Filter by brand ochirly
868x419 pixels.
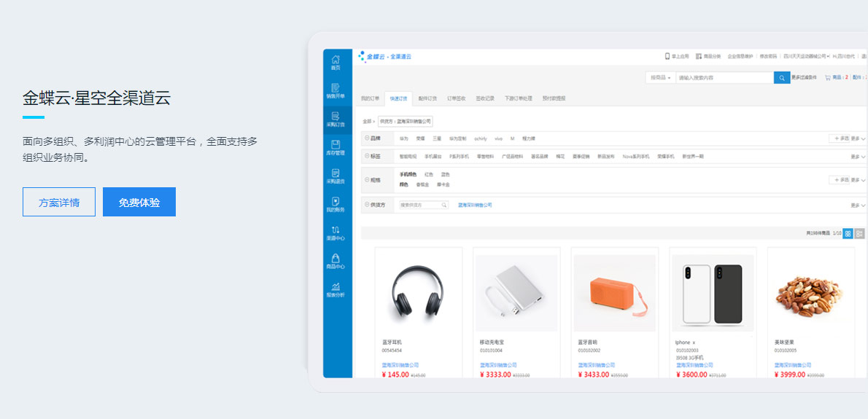(481, 138)
